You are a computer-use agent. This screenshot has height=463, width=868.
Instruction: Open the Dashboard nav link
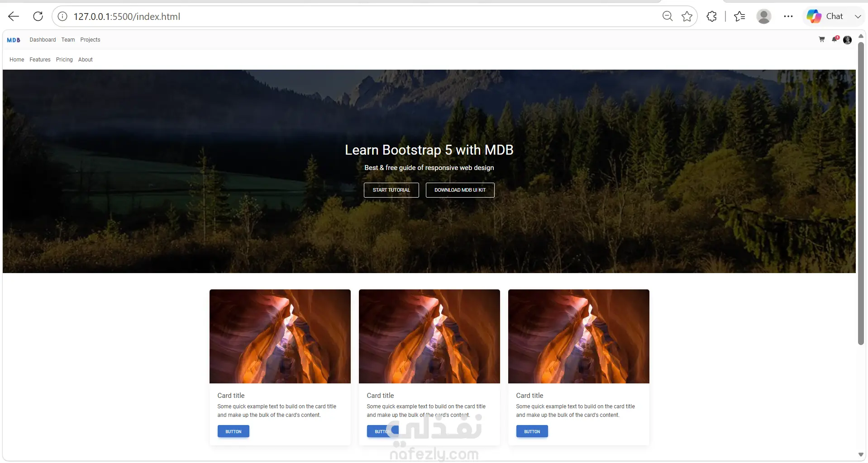[43, 40]
